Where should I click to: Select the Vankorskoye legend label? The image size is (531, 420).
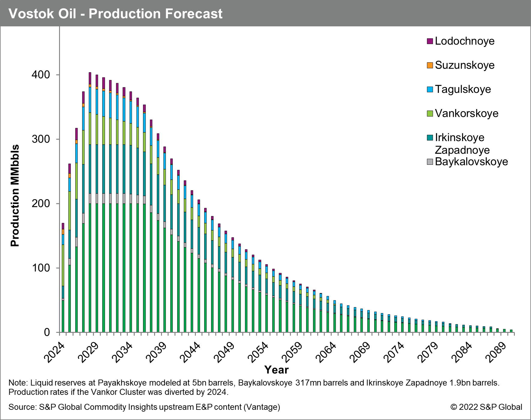pyautogui.click(x=467, y=114)
